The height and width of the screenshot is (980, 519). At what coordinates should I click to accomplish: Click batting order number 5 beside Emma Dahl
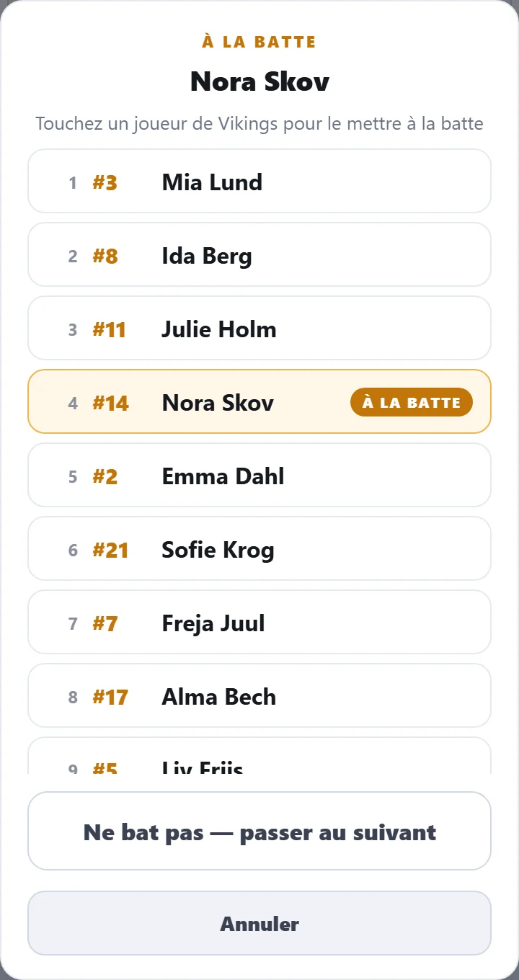[73, 477]
